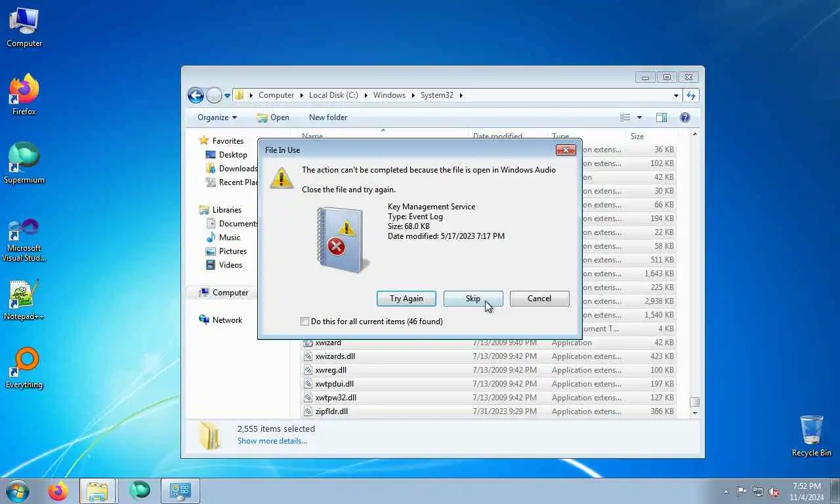Show hidden tray icons arrow
Image resolution: width=840 pixels, height=504 pixels.
[x=726, y=492]
